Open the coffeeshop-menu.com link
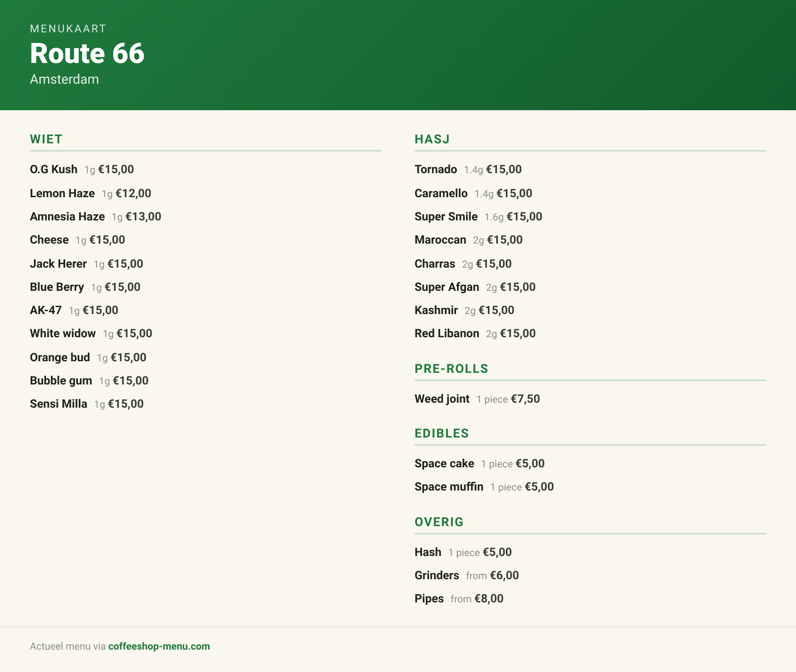Image resolution: width=796 pixels, height=672 pixels. pos(159,646)
